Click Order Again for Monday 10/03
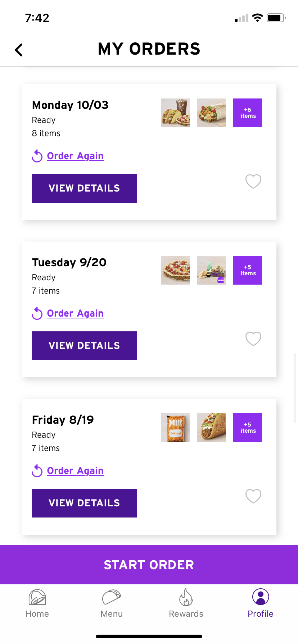This screenshot has height=644, width=298. [75, 156]
